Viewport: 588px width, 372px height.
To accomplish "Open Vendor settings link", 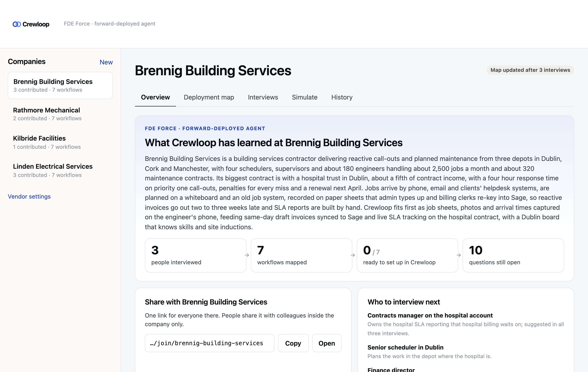I will pos(29,196).
